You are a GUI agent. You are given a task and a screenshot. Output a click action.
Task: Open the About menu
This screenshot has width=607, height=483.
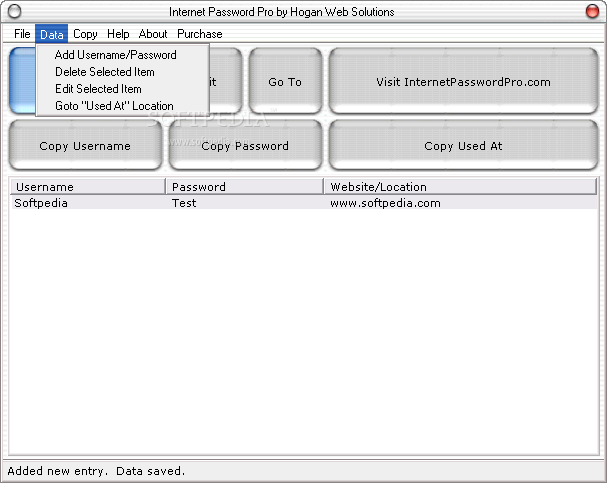pos(153,34)
